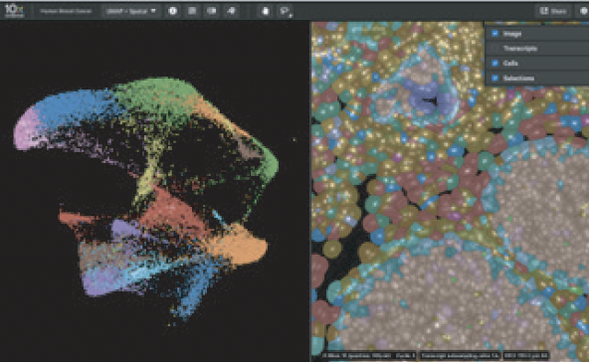Click the Share button

point(553,11)
